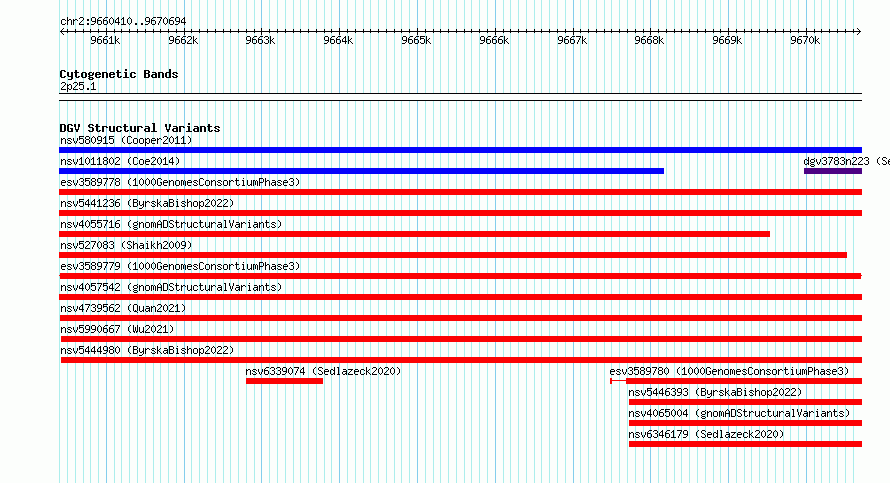
Task: Open nsv5444980 (ByrskaBishop2022) label
Action: (147, 350)
